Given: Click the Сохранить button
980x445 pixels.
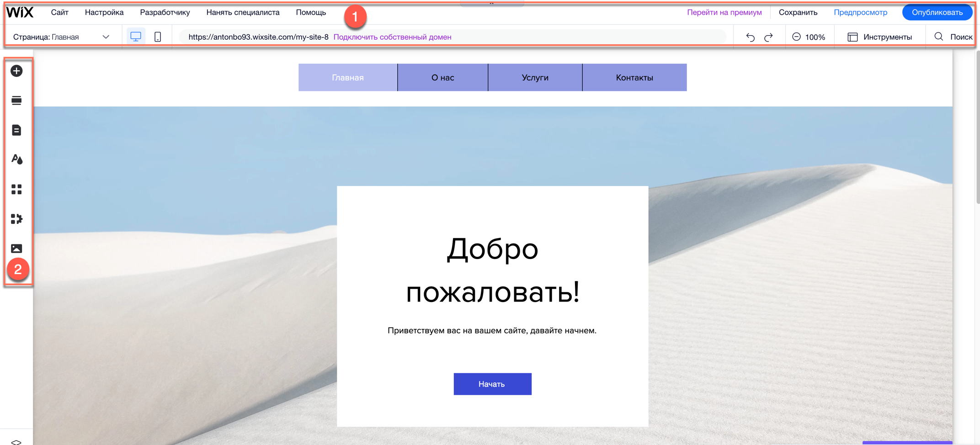Looking at the screenshot, I should 798,12.
